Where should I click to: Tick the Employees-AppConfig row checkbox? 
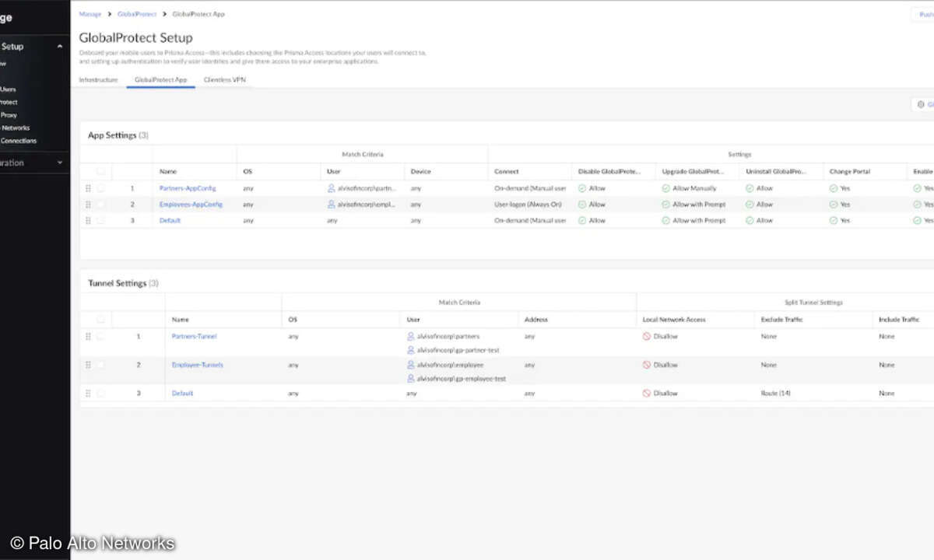100,205
